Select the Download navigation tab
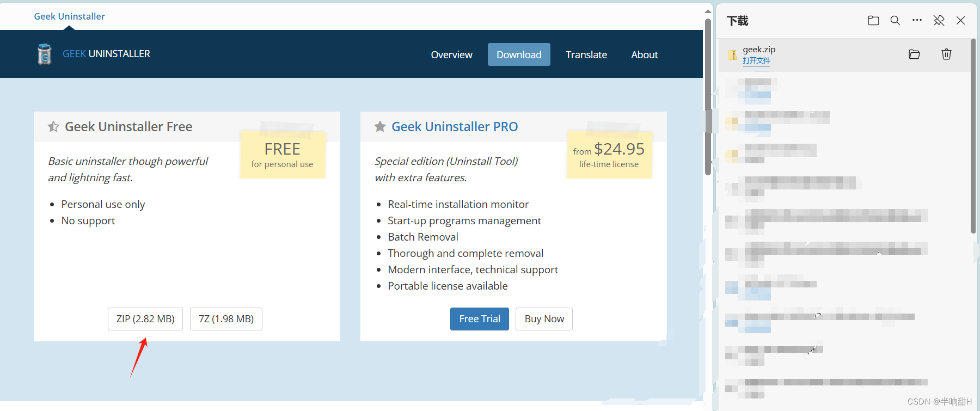The image size is (980, 411). coord(519,54)
